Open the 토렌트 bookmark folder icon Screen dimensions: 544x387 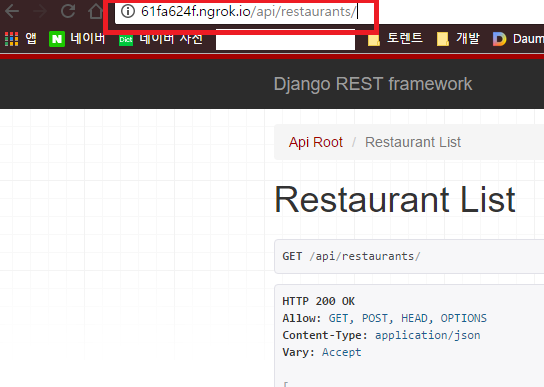point(374,39)
